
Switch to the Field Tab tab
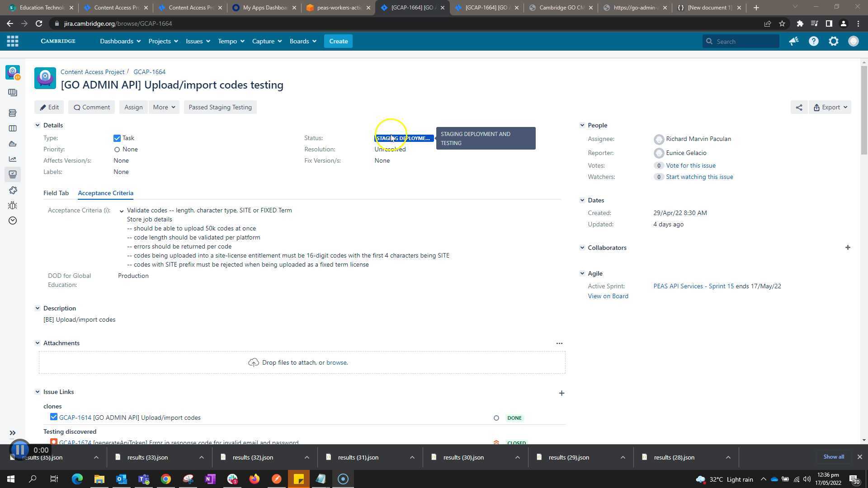pyautogui.click(x=56, y=193)
